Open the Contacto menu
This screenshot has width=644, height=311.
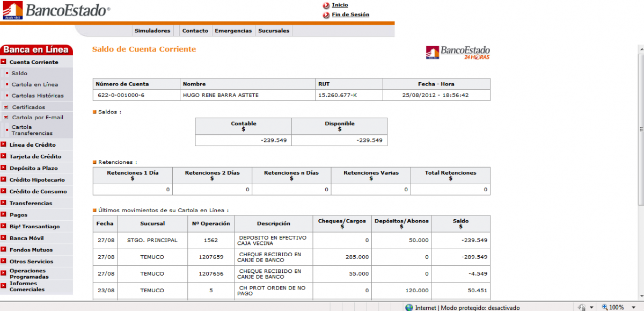[195, 31]
